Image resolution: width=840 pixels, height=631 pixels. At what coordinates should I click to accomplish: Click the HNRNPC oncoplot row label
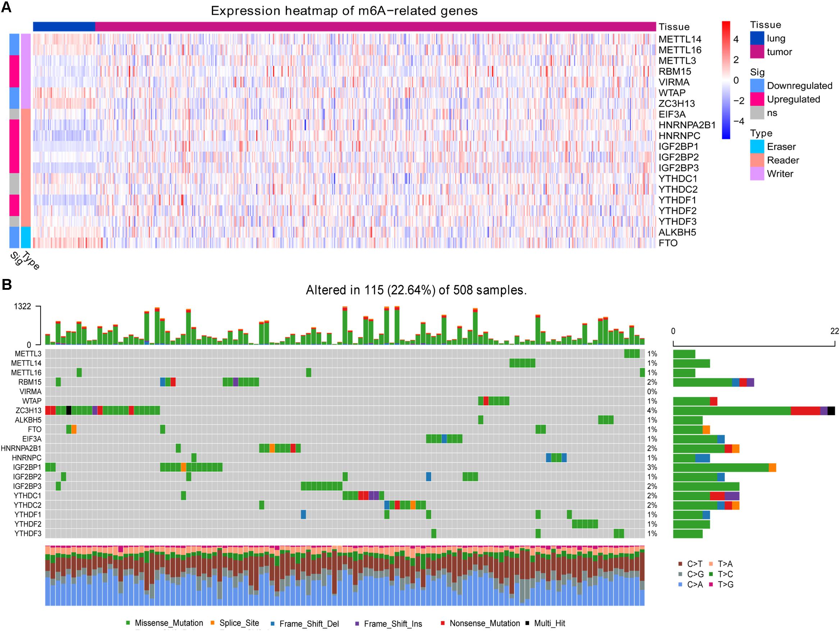click(x=27, y=458)
